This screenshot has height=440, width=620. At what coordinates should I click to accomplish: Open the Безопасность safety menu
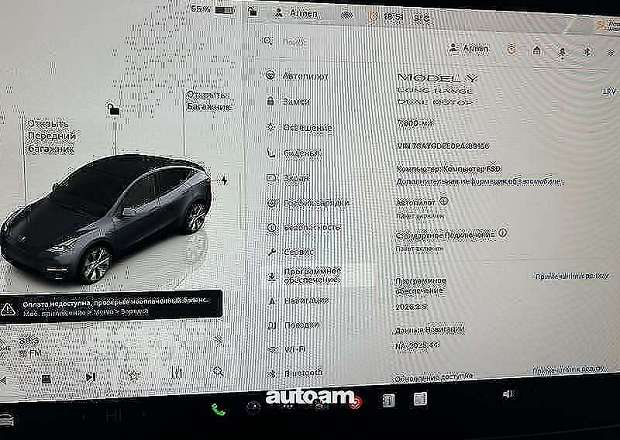tap(303, 227)
